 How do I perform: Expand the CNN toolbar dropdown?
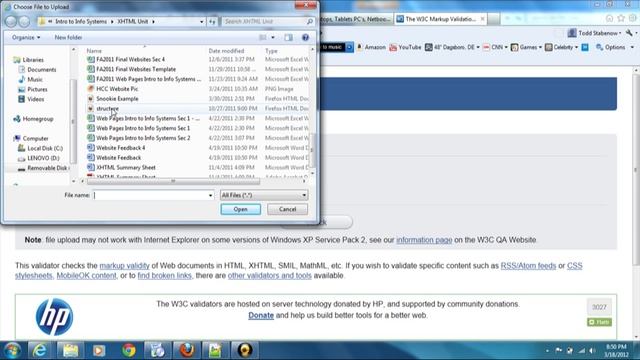pos(506,47)
